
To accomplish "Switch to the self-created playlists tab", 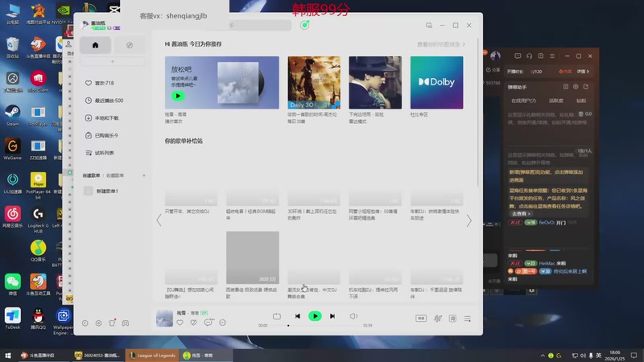I will pyautogui.click(x=91, y=175).
